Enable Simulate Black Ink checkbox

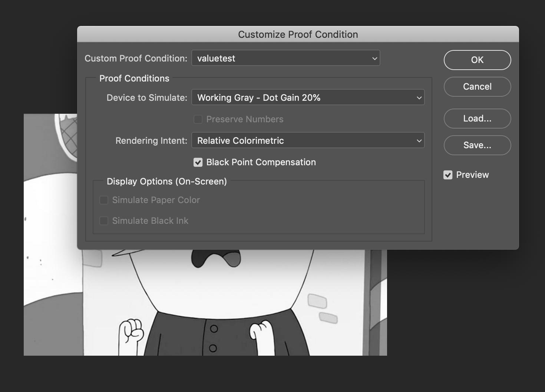pyautogui.click(x=104, y=221)
